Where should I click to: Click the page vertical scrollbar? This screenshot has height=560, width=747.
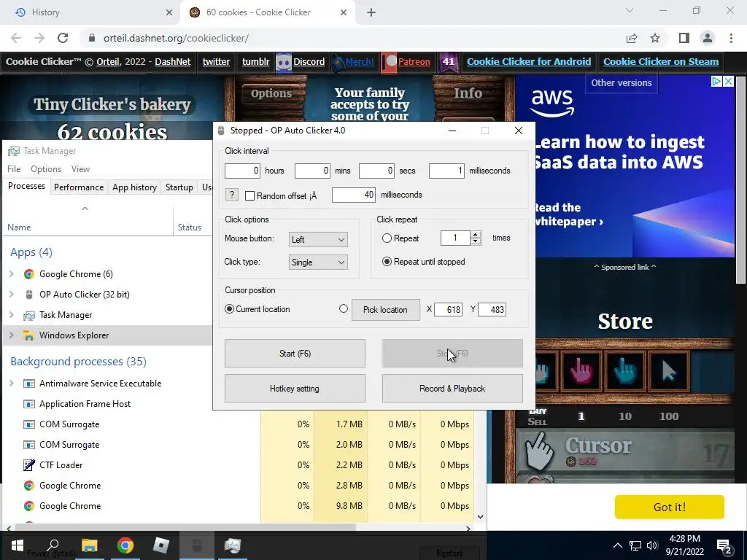click(x=741, y=181)
